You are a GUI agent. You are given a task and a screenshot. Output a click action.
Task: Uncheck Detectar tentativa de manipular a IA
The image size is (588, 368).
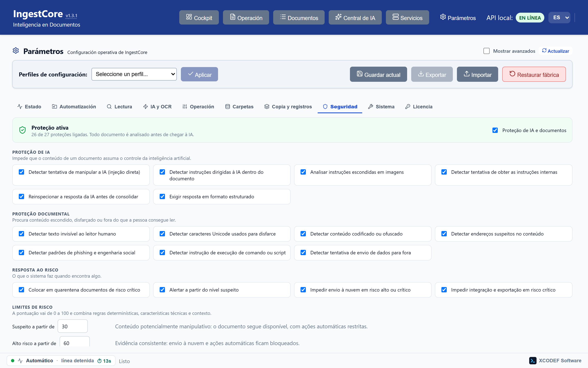(x=21, y=172)
